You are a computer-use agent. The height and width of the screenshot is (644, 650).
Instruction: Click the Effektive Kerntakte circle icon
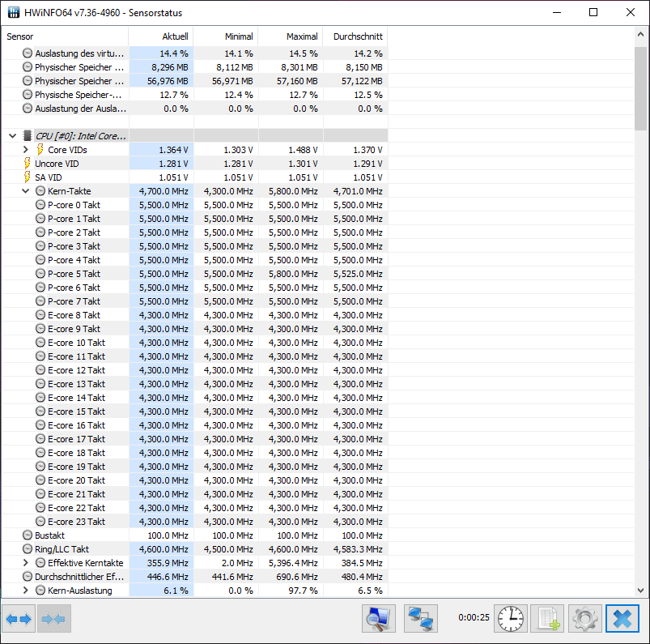(x=40, y=563)
